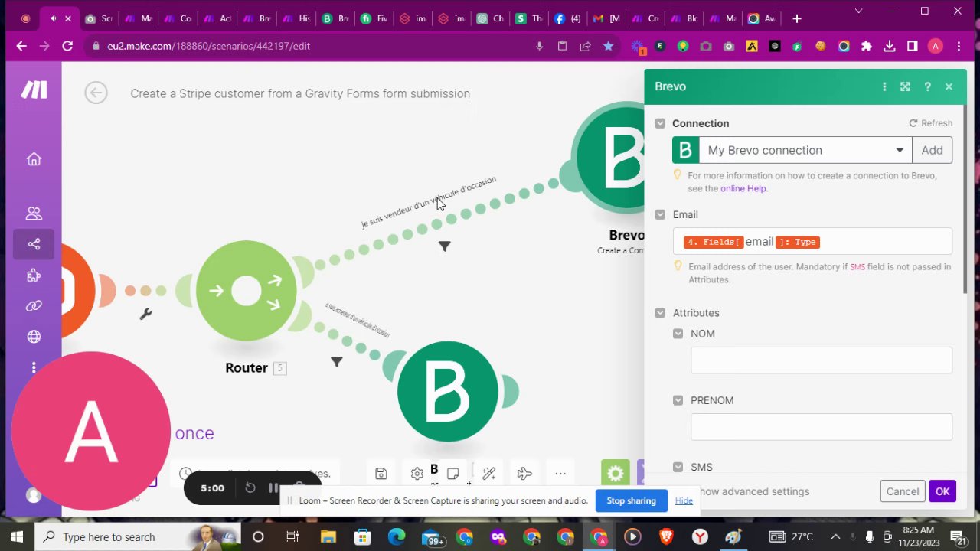980x551 pixels.
Task: Click the scenario title text
Action: point(300,93)
